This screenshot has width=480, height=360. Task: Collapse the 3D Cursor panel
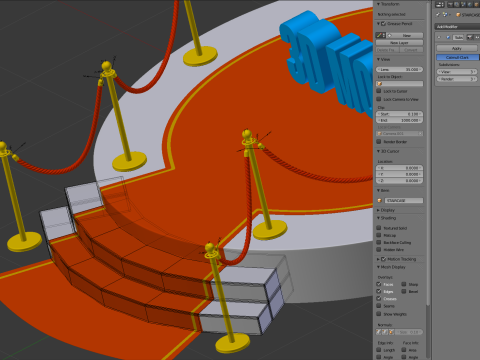click(379, 151)
